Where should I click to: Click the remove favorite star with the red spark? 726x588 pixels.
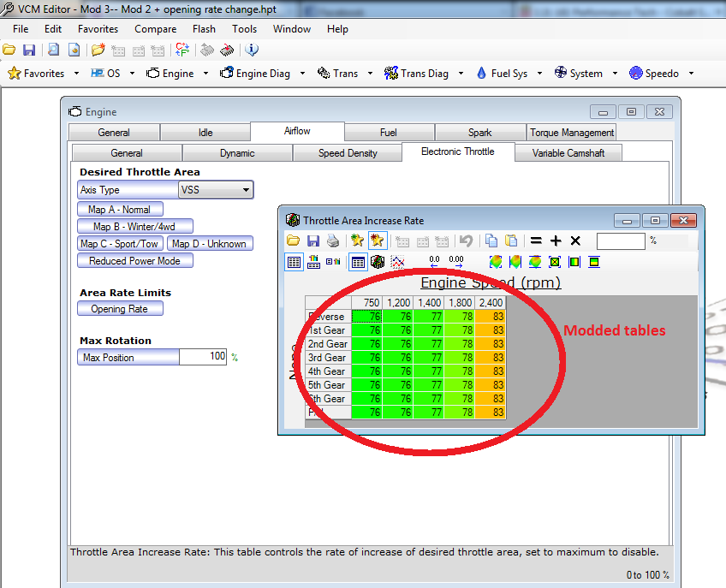(378, 241)
